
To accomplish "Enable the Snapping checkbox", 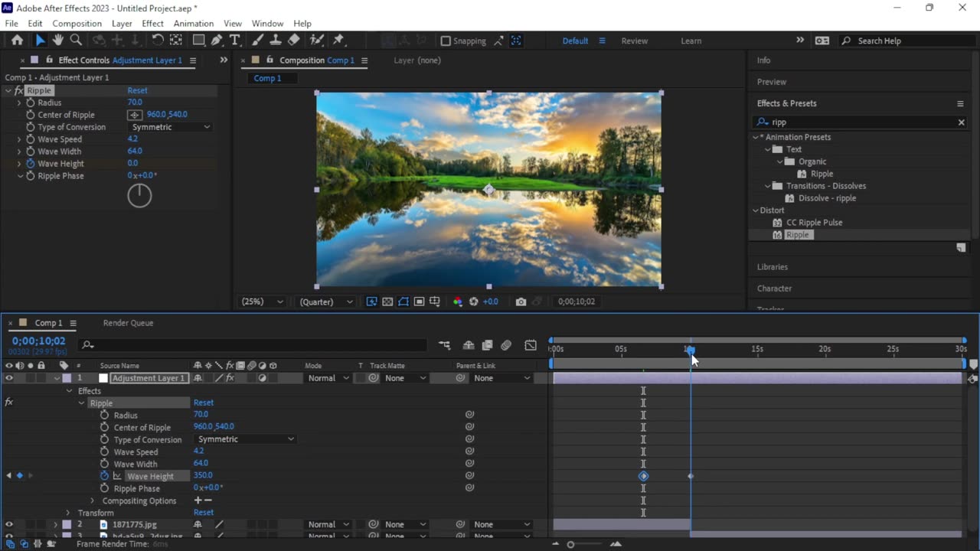I will tap(446, 41).
